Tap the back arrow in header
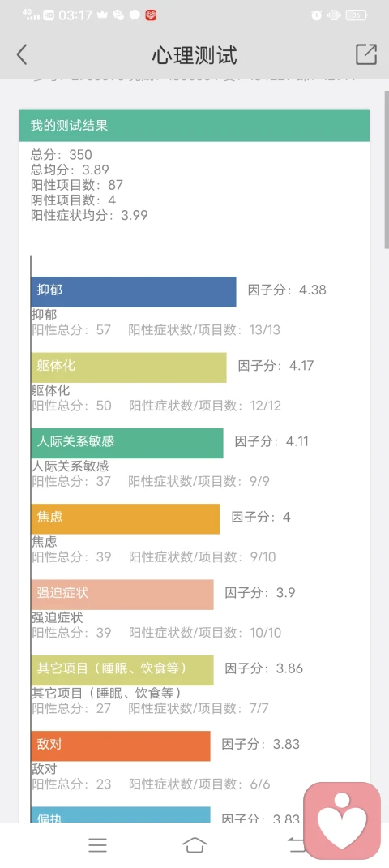Screen dimensions: 389x868 (22, 55)
